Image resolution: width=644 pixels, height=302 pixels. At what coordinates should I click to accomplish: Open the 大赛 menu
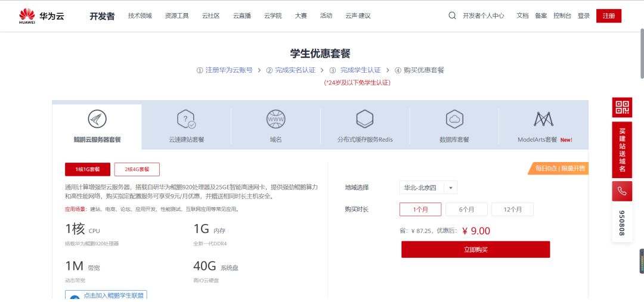[x=301, y=16]
